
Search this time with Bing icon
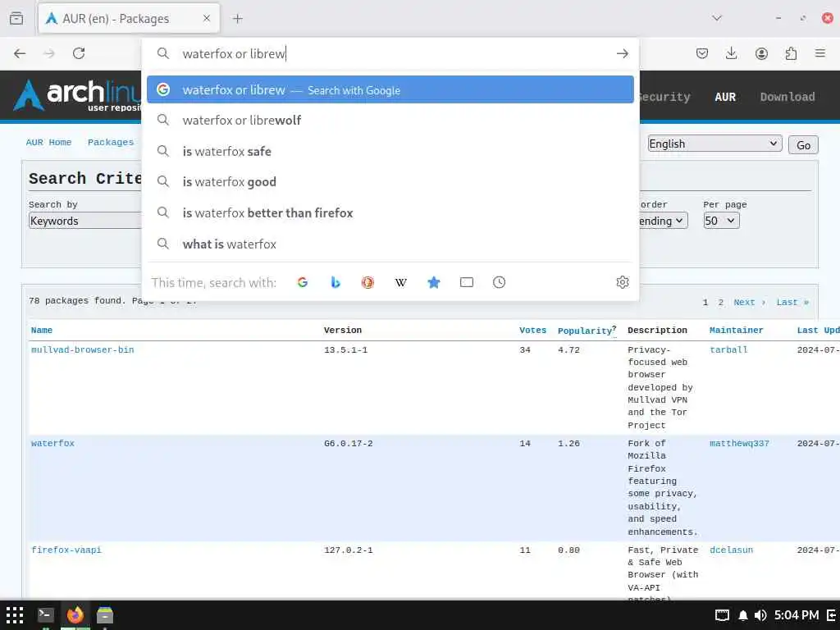(x=336, y=282)
